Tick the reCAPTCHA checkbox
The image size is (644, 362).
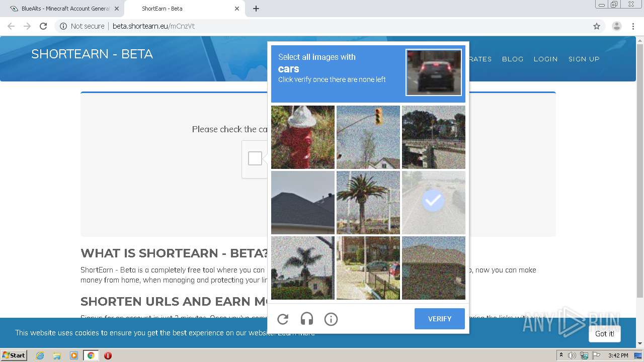255,158
